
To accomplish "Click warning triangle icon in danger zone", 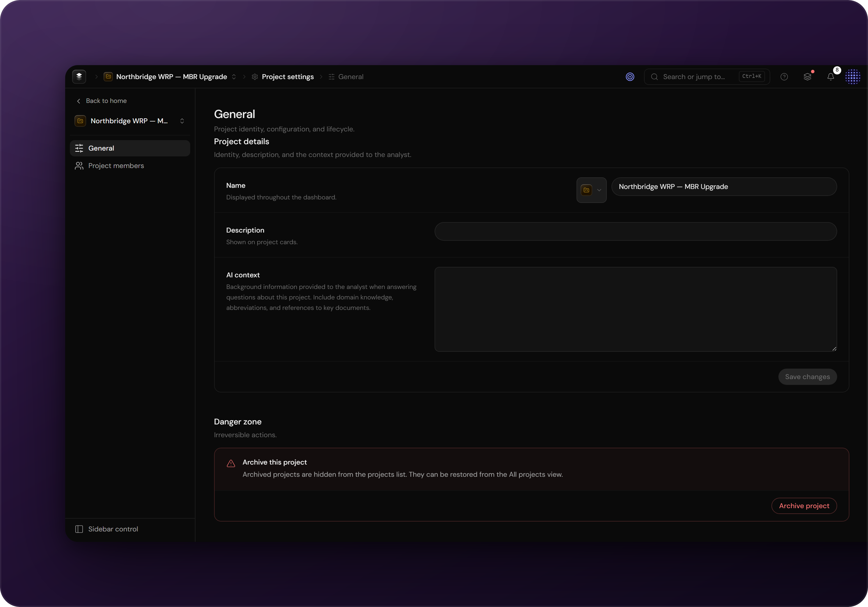I will (x=231, y=463).
